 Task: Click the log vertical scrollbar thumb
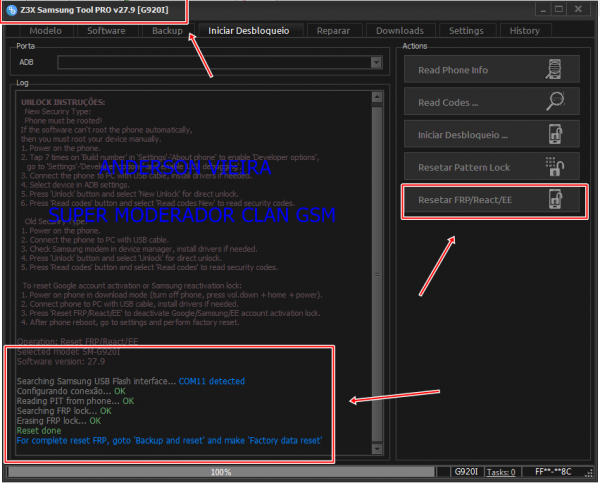pos(377,274)
